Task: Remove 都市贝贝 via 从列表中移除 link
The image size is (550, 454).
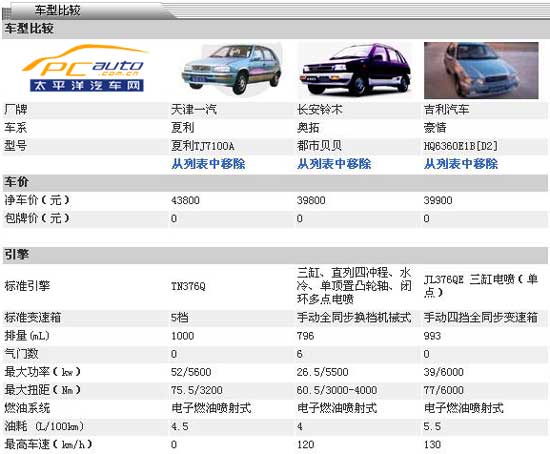Action: pos(334,164)
